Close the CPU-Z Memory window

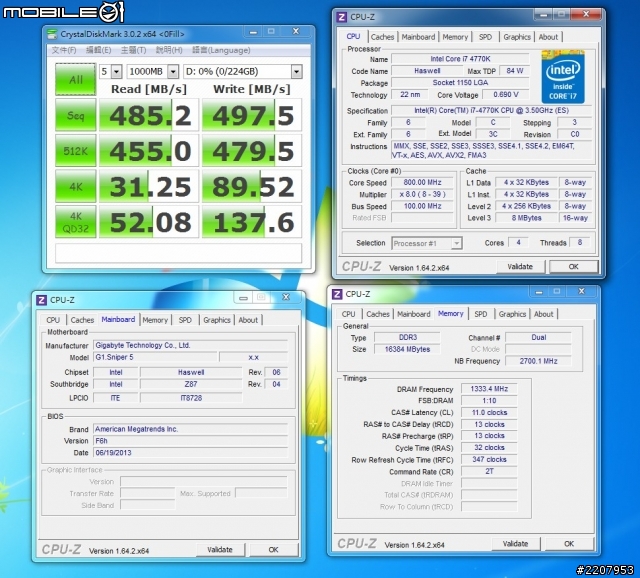[x=582, y=291]
